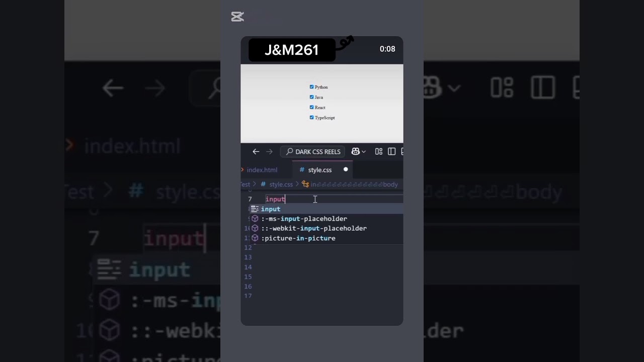This screenshot has height=362, width=644.
Task: Click the CapCut logo icon
Action: pyautogui.click(x=237, y=17)
